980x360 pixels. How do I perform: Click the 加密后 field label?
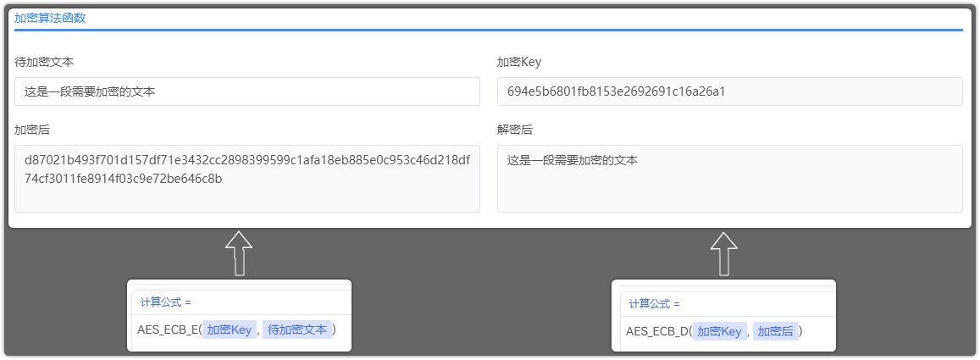pos(32,130)
